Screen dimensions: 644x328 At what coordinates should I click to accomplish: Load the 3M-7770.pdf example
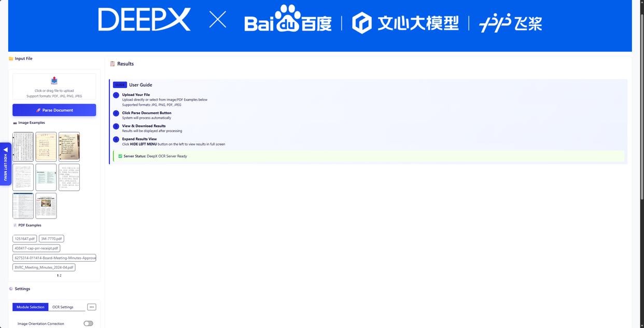point(51,239)
